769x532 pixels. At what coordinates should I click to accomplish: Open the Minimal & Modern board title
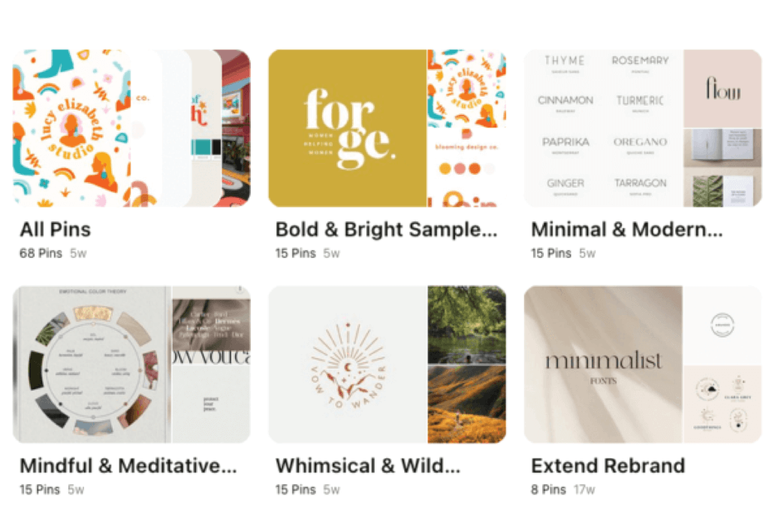627,230
